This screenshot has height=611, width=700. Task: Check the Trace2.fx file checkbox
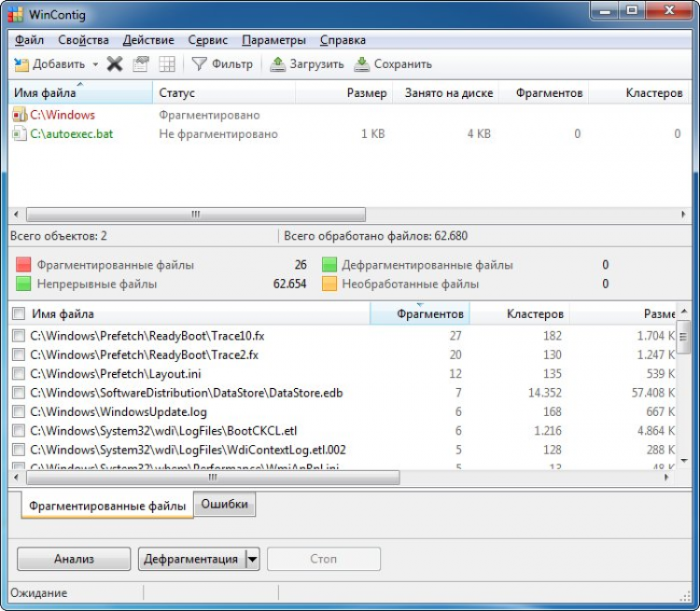click(19, 354)
